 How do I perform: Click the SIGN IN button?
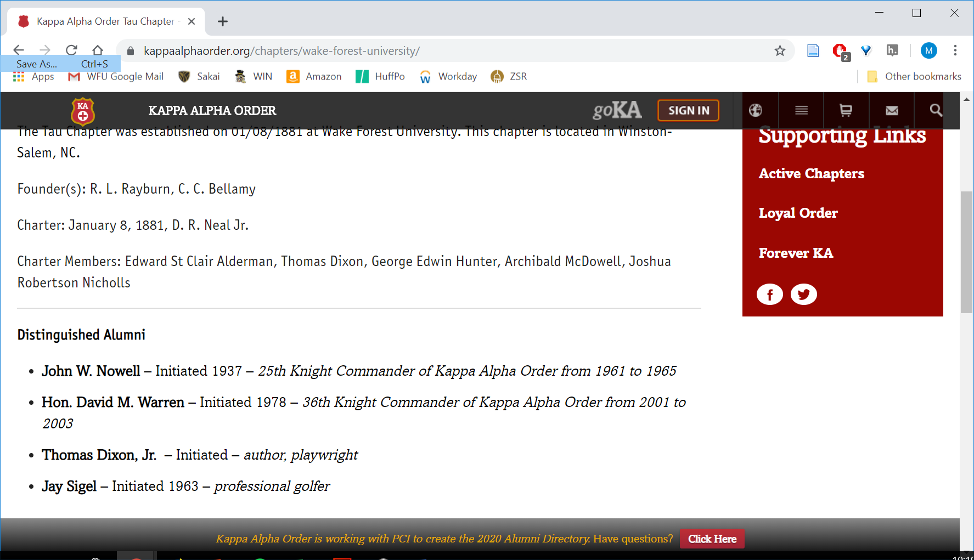point(689,111)
